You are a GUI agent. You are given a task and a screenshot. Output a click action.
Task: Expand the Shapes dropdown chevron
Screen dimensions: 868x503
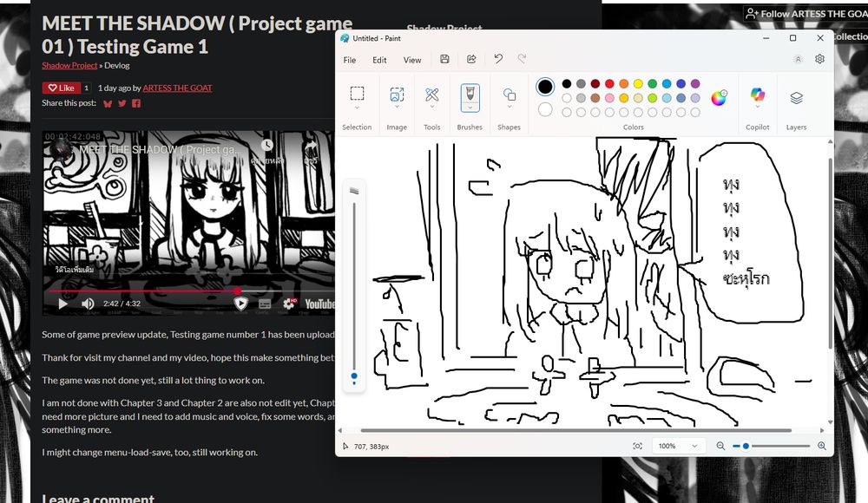pyautogui.click(x=510, y=108)
